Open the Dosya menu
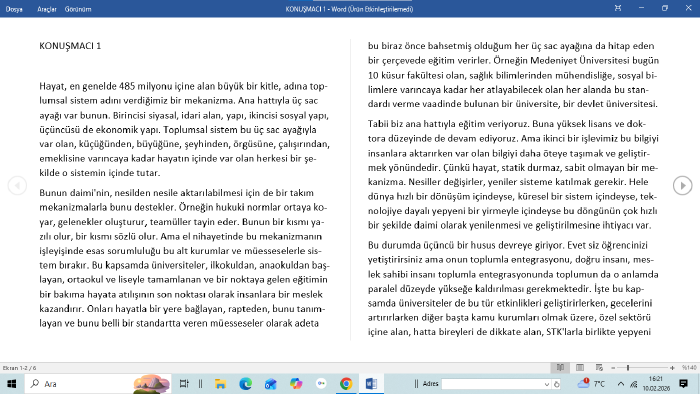Screen dimensions: 700x394 tap(14, 9)
